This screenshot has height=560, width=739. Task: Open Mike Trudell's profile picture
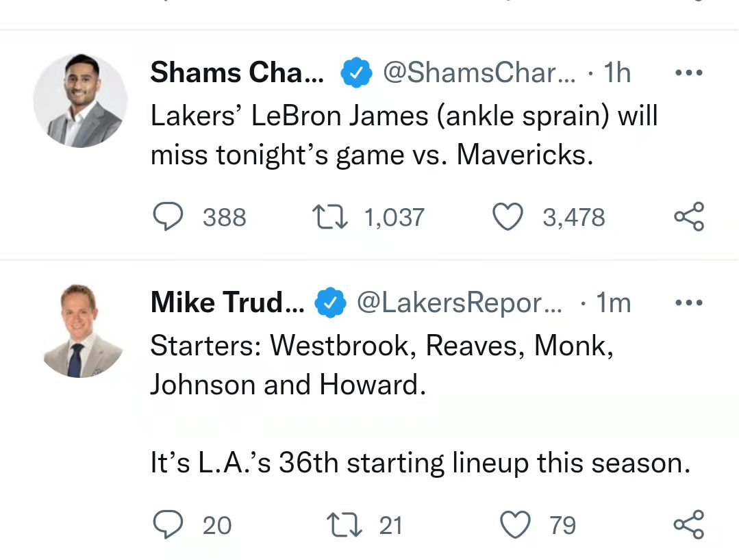pos(81,331)
